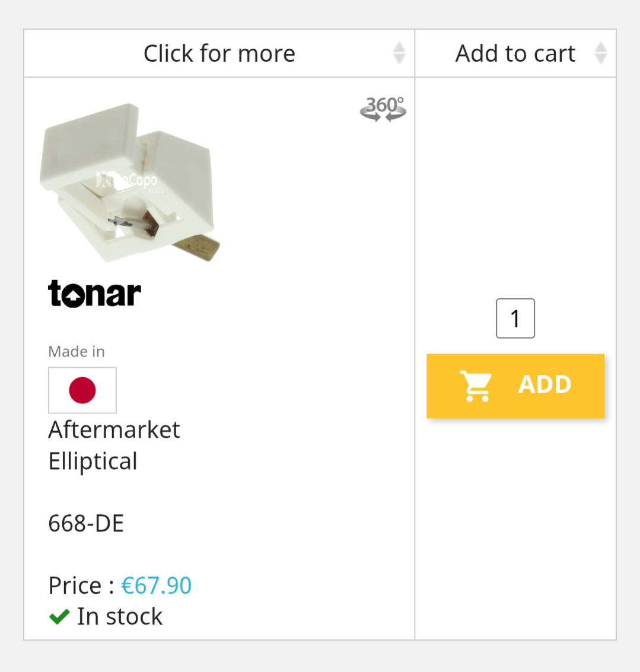This screenshot has width=640, height=672.
Task: Click the green in-stock check mark
Action: coord(59,617)
